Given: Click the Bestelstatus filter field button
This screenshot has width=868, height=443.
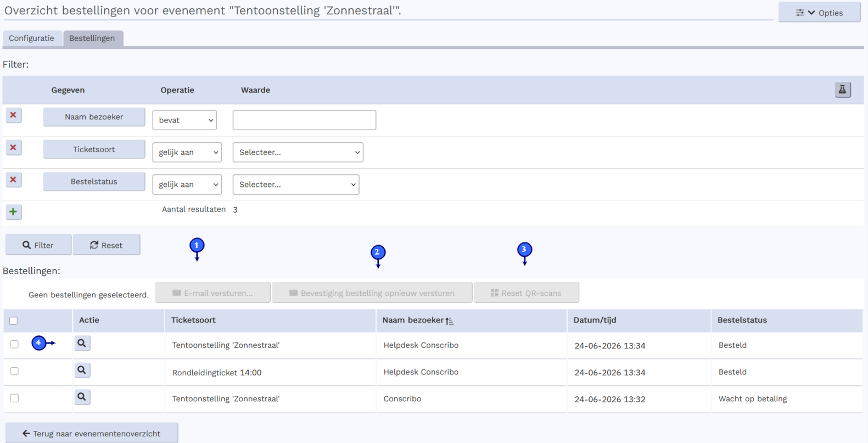Looking at the screenshot, I should click(94, 181).
